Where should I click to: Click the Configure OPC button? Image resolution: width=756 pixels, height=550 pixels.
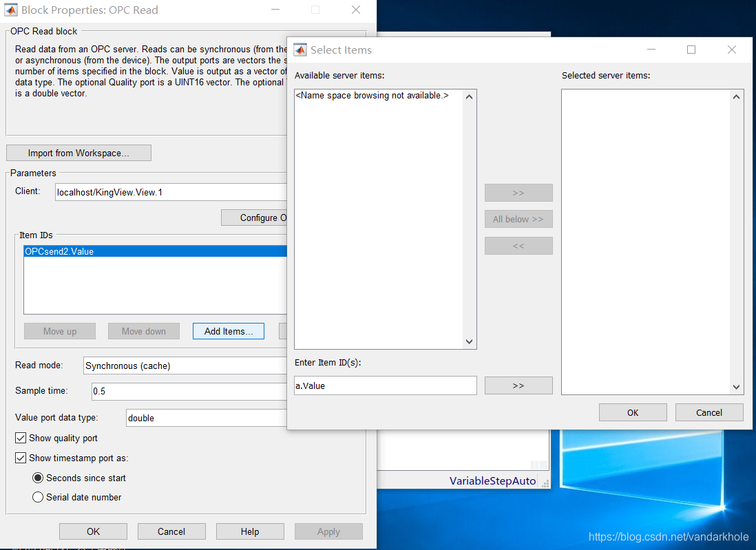(254, 218)
